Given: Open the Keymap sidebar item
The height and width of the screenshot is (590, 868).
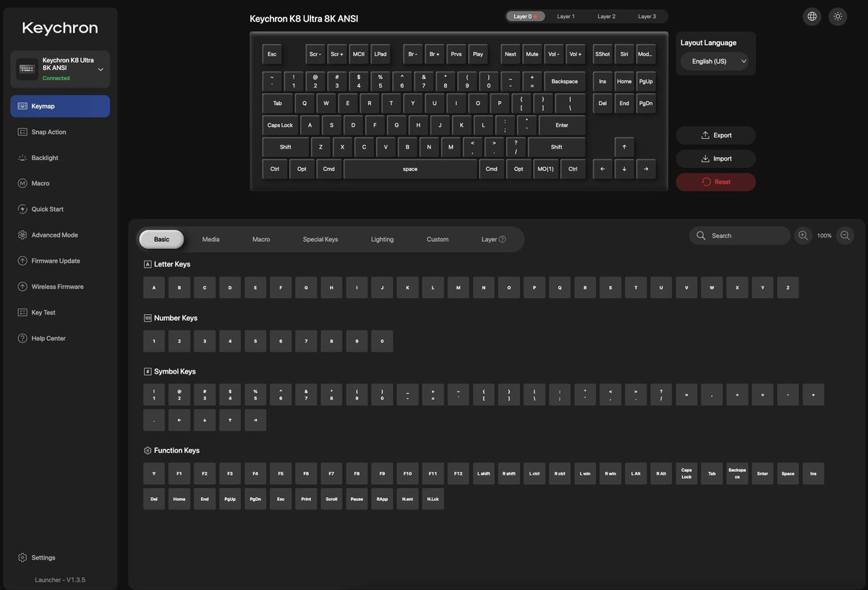Looking at the screenshot, I should click(60, 106).
